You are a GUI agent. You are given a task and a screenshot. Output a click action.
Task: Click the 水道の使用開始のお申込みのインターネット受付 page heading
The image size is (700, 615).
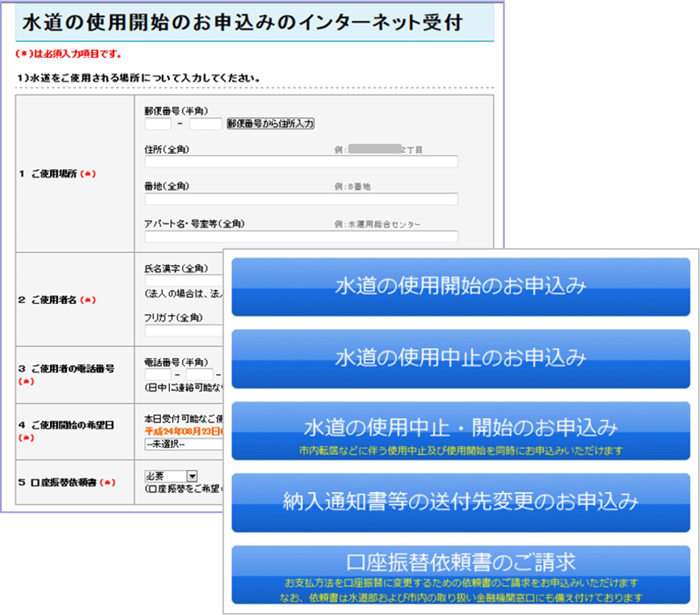click(243, 23)
